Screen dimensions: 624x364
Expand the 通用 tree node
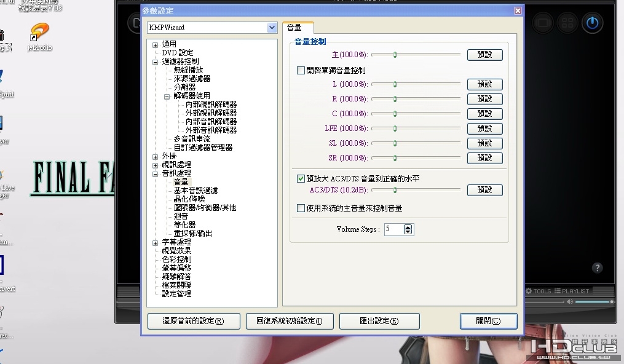point(155,45)
